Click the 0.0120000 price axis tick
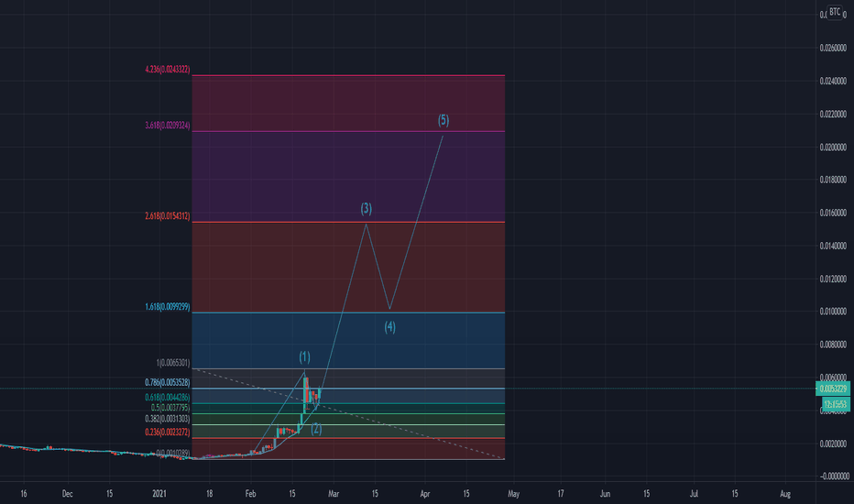 [x=833, y=279]
